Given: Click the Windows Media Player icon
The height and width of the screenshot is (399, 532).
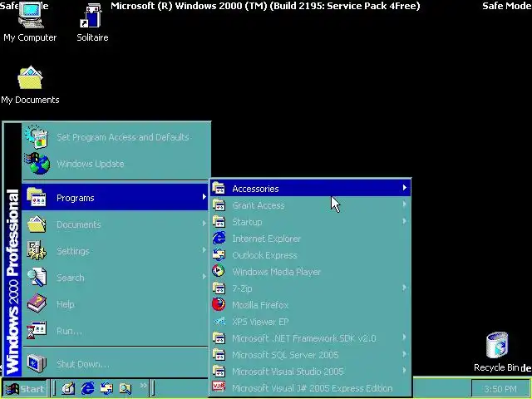Looking at the screenshot, I should click(219, 272).
